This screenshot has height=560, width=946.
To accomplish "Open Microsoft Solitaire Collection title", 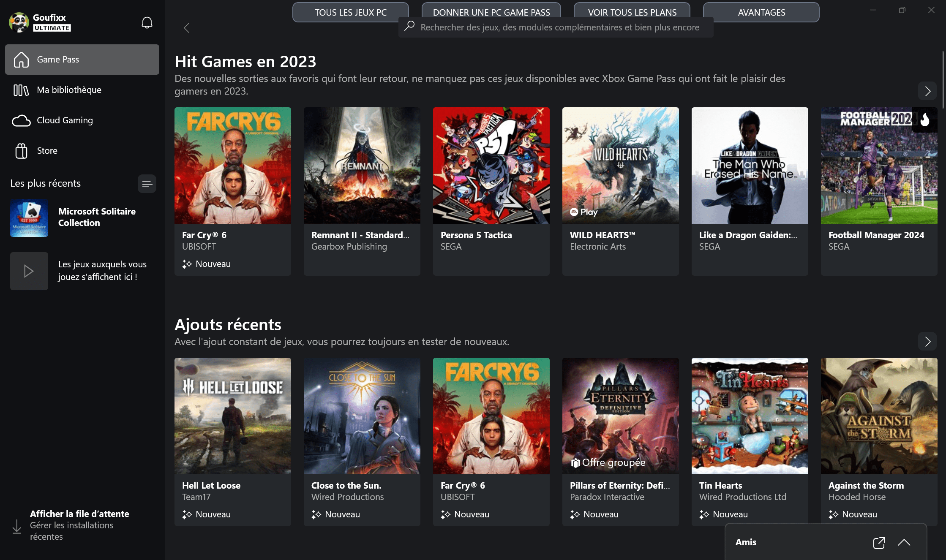I will pos(97,217).
